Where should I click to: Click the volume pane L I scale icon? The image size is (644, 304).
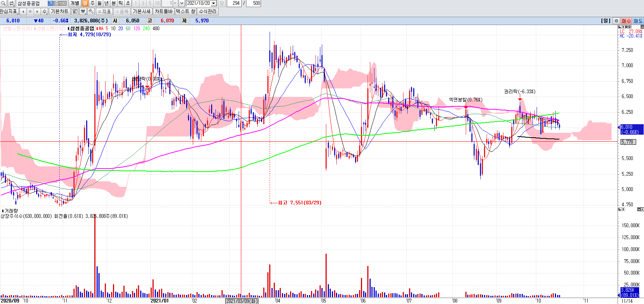(x=621, y=209)
